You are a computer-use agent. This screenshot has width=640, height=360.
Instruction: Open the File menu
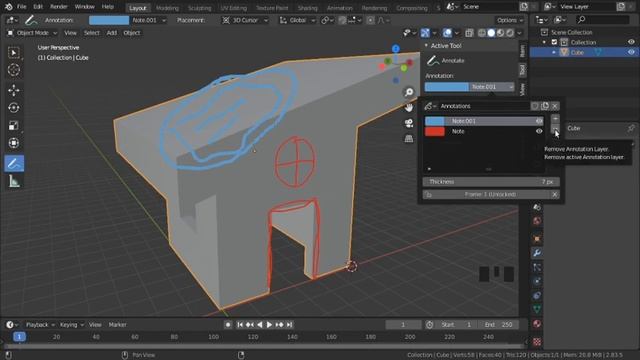22,7
